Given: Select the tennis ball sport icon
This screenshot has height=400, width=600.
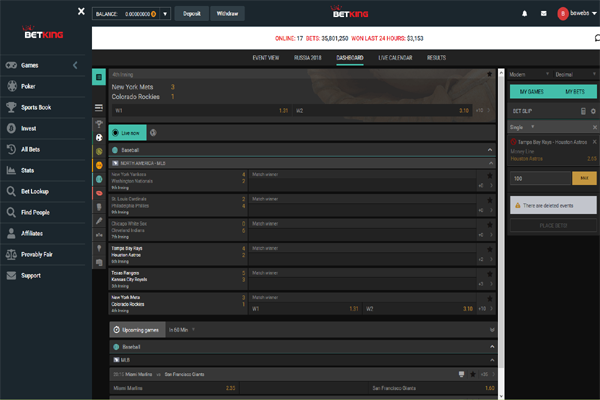Looking at the screenshot, I should click(99, 152).
